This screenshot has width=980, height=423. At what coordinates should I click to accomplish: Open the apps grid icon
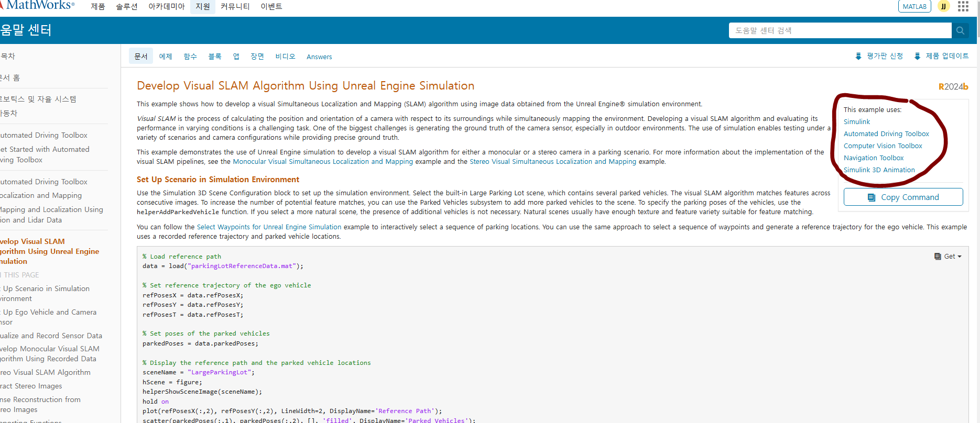[963, 6]
